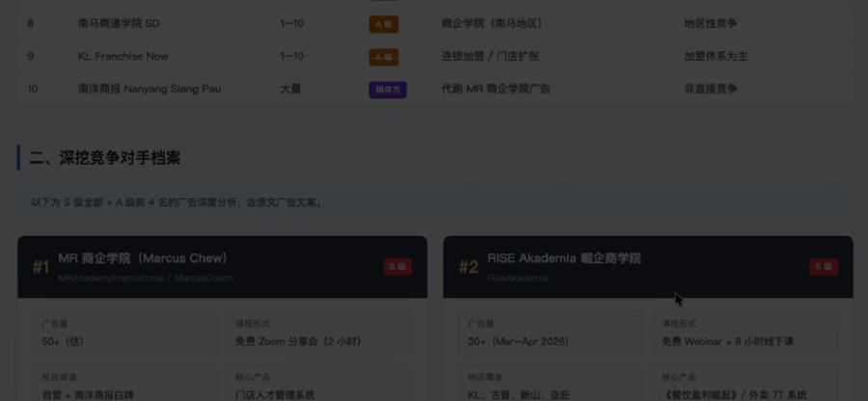Click the 连锁加盟 / 门店扩张 cell
The height and width of the screenshot is (401, 868).
(490, 57)
